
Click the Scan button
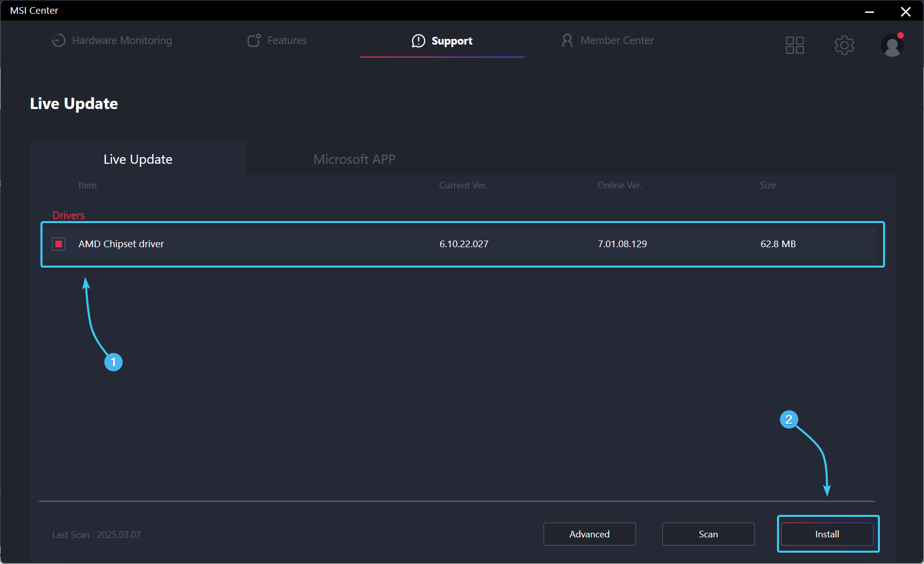[x=708, y=534]
